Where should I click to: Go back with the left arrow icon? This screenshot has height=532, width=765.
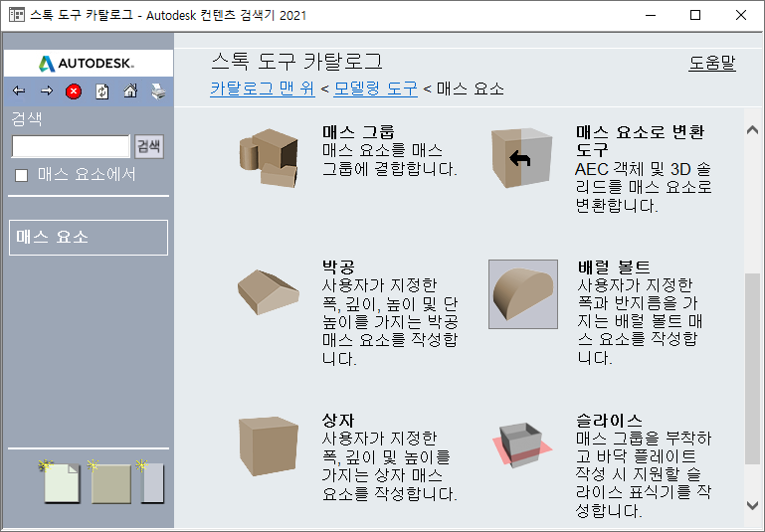[x=19, y=91]
